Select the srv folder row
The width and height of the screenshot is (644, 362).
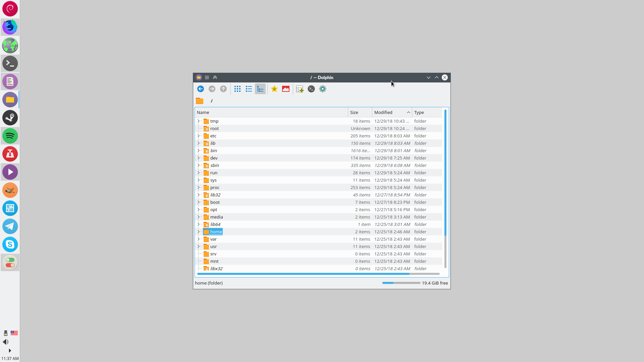(319, 254)
